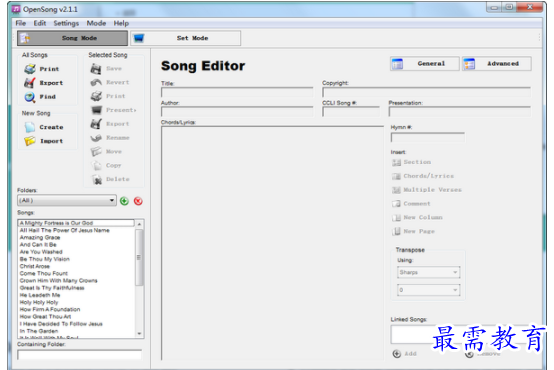Click the Print icon under All Songs
The height and width of the screenshot is (370, 554).
click(30, 69)
